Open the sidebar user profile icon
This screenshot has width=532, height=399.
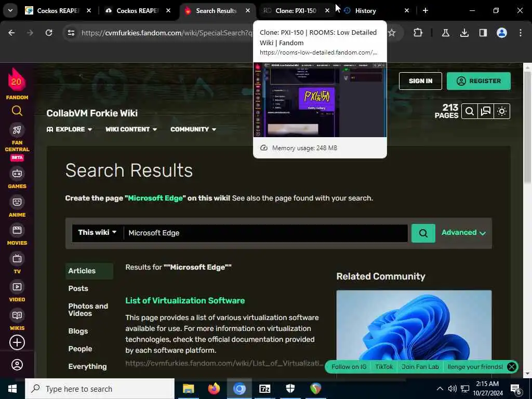click(x=17, y=365)
